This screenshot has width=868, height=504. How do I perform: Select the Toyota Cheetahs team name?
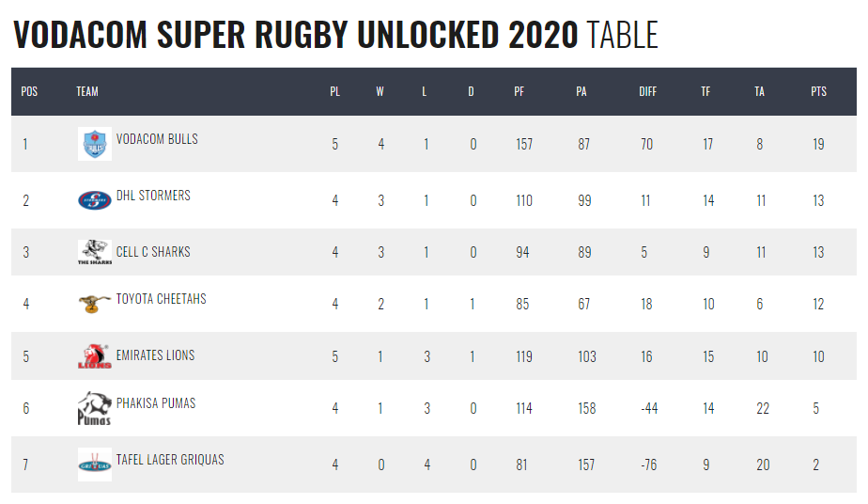point(161,299)
